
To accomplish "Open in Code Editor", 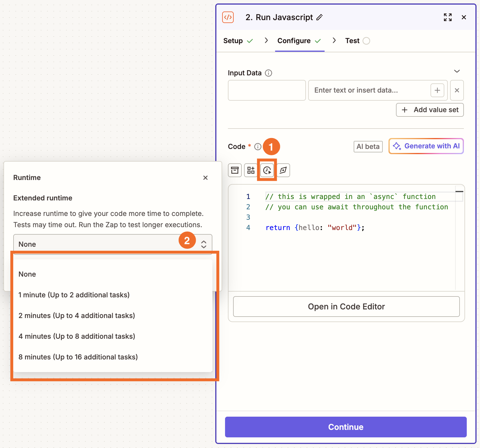I will tap(346, 307).
